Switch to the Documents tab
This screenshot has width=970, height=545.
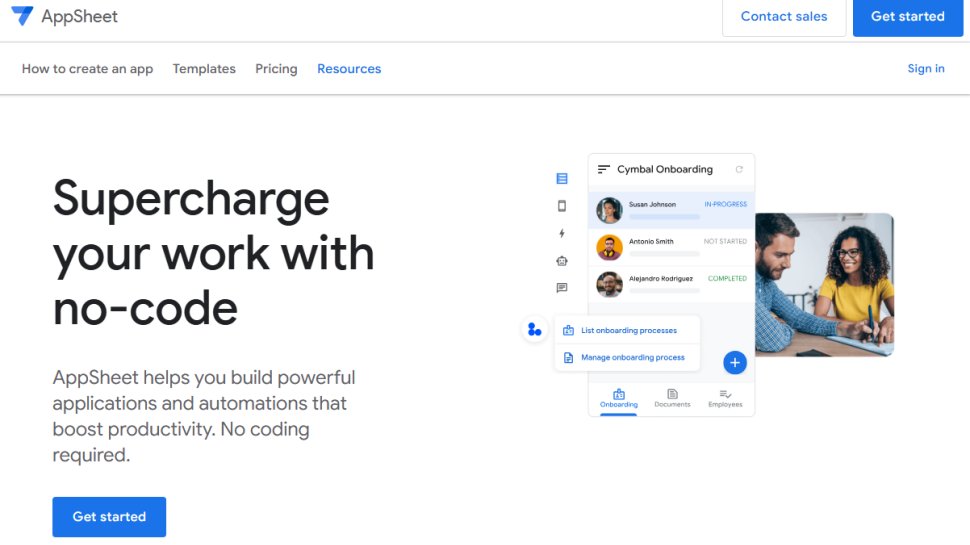(672, 399)
